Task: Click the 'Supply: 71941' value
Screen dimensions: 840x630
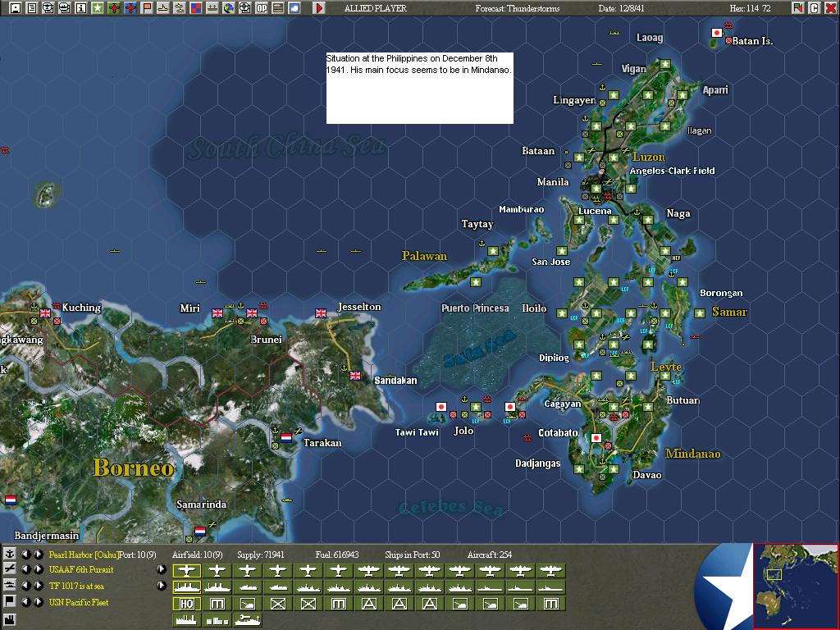Action: pyautogui.click(x=260, y=555)
